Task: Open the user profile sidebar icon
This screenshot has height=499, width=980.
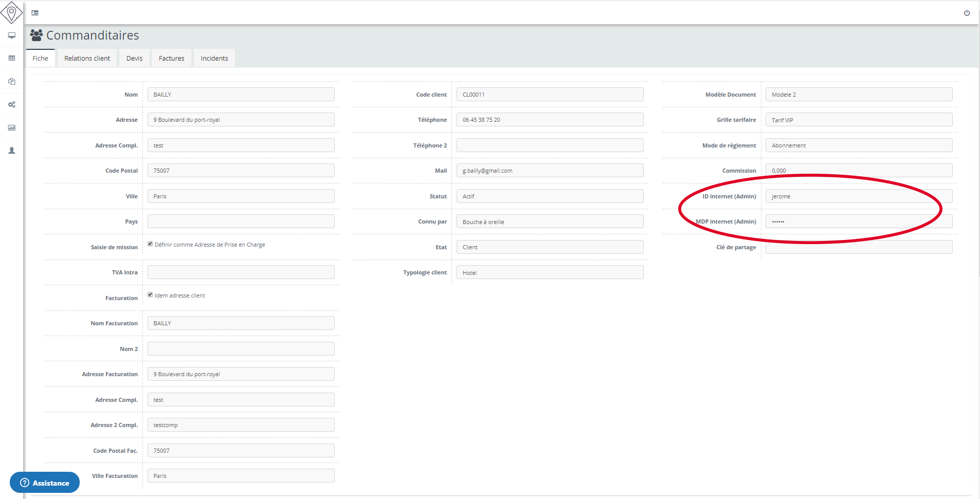Action: [x=12, y=151]
